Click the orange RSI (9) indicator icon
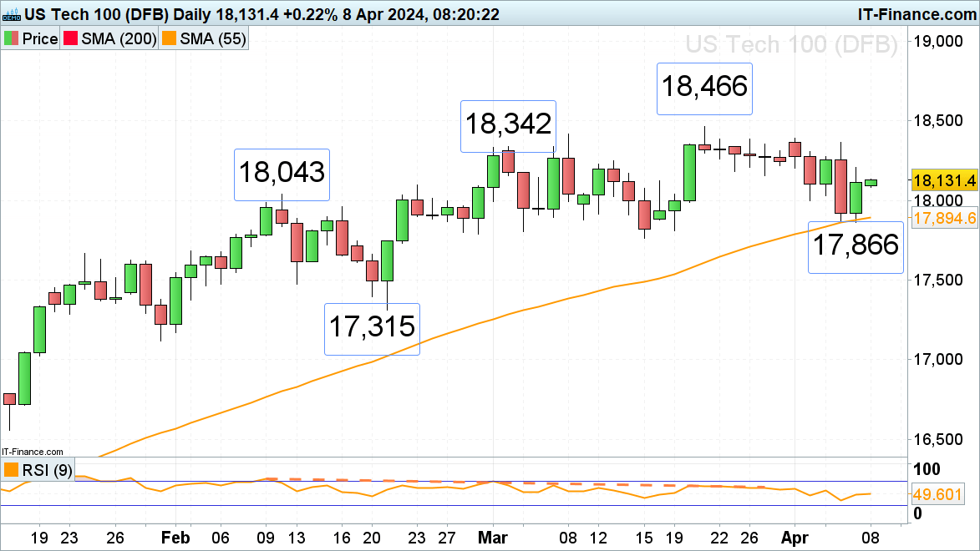 coord(11,470)
